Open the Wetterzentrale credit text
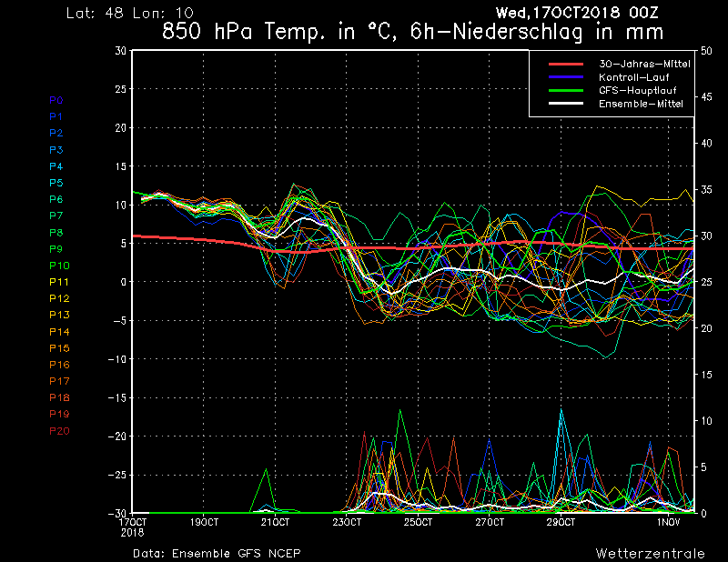The image size is (728, 562). click(x=650, y=553)
